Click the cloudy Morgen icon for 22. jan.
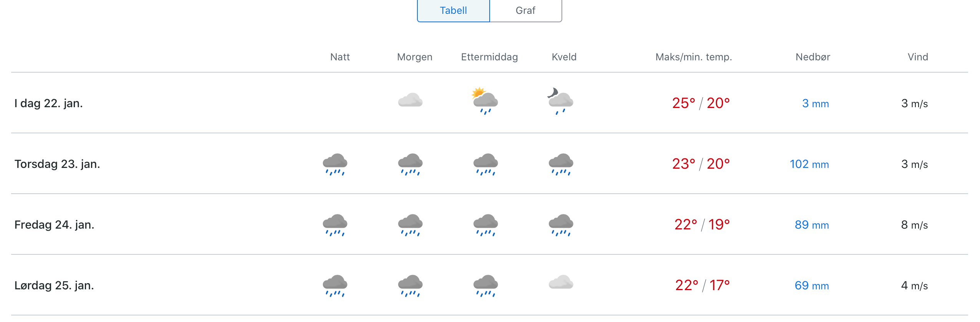This screenshot has width=980, height=322. tap(410, 100)
